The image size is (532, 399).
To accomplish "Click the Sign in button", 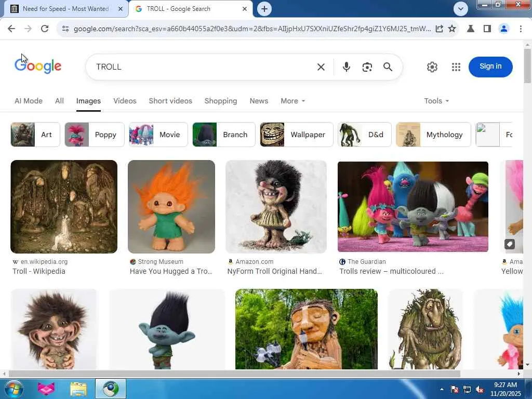I will [x=490, y=67].
